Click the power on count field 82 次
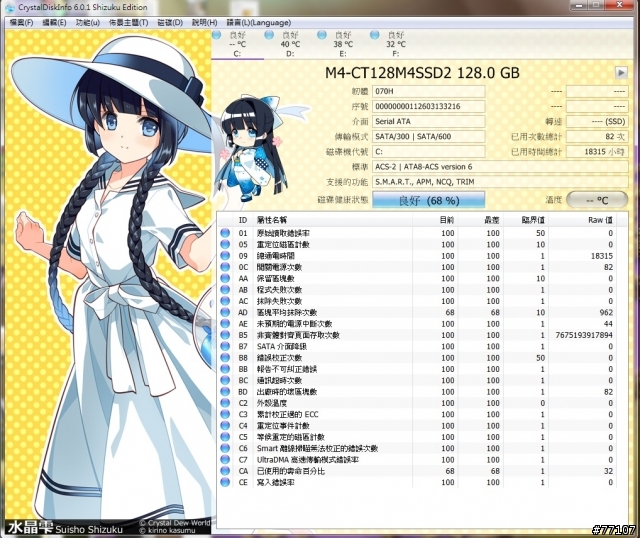The image size is (640, 538). click(x=597, y=136)
